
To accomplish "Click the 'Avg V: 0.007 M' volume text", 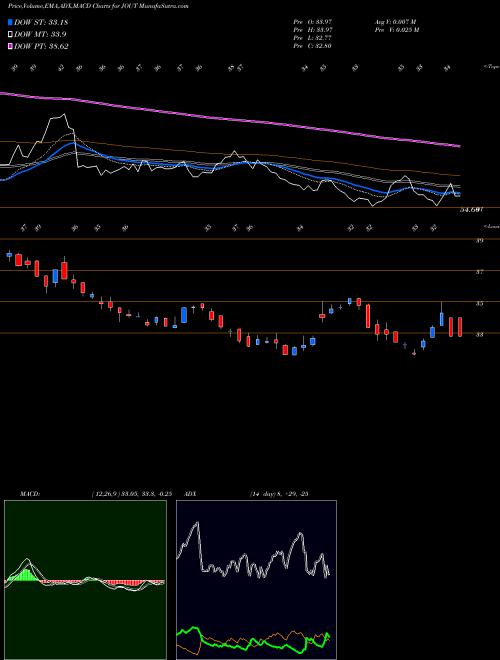I will 395,22.
